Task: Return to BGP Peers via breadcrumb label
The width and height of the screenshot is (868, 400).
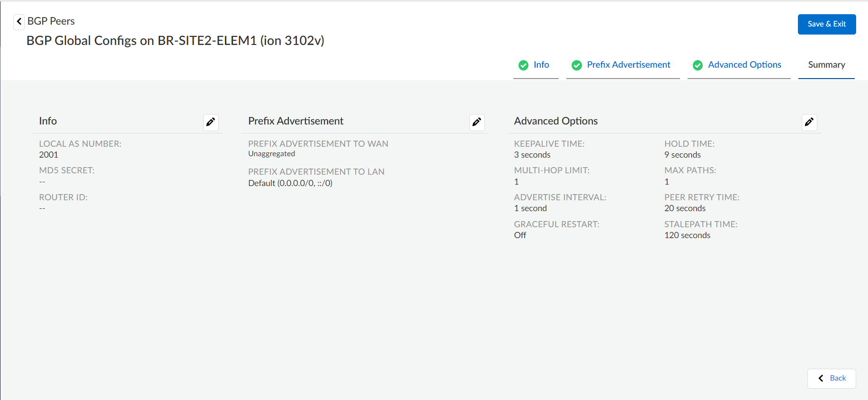Action: 51,21
